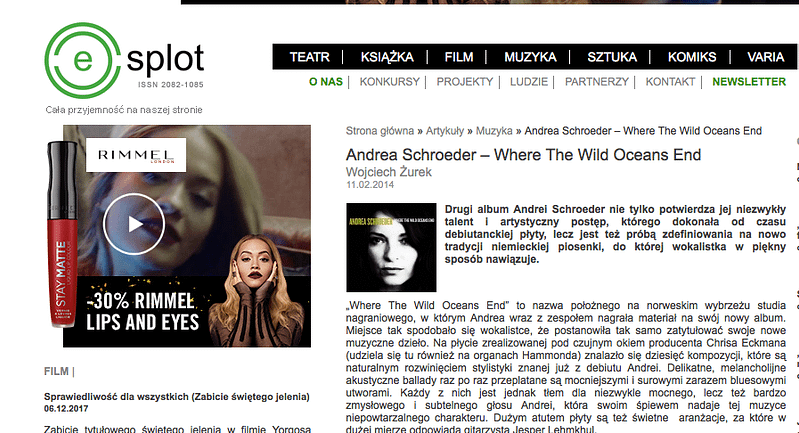The width and height of the screenshot is (799, 433).
Task: Open the MUZYKA menu section
Action: 530,57
